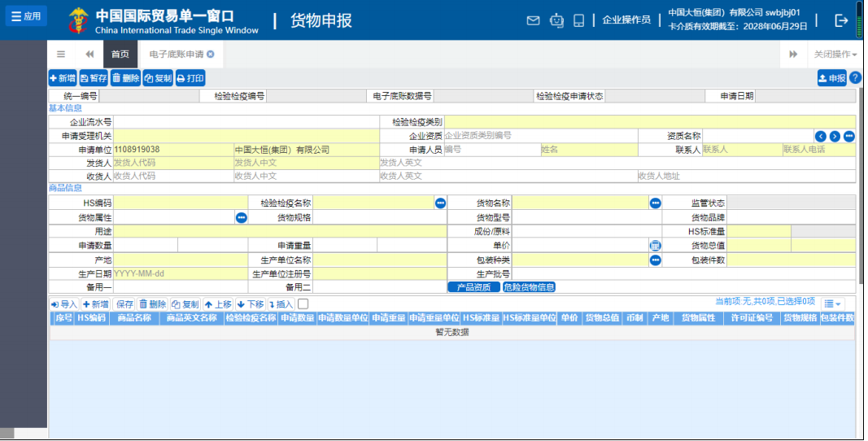Open the 关闭操作 dropdown
This screenshot has height=441, width=868.
click(835, 55)
